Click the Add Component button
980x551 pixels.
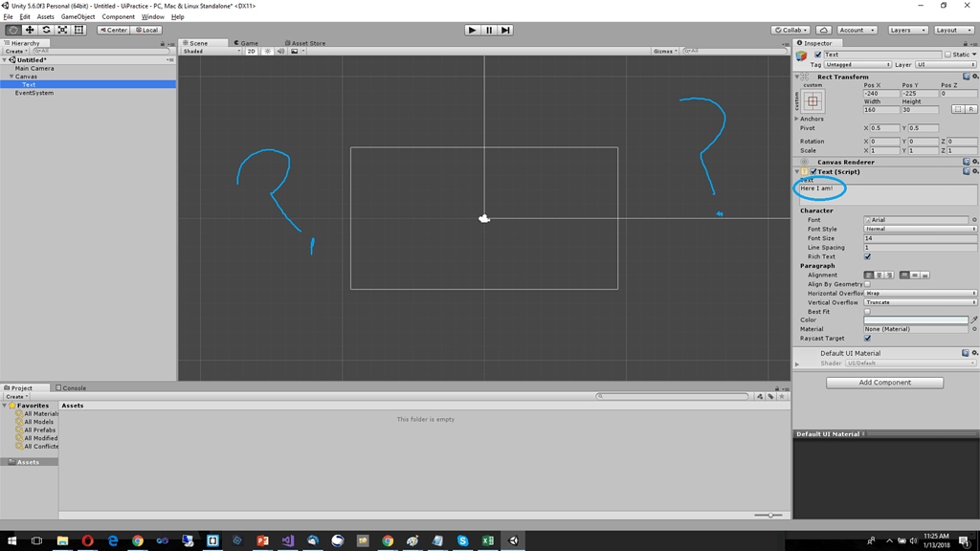(x=883, y=382)
